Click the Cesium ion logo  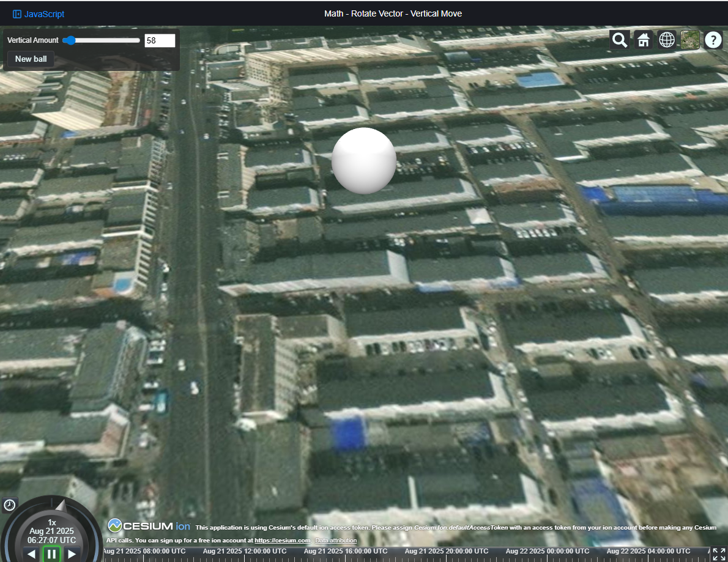click(x=149, y=526)
